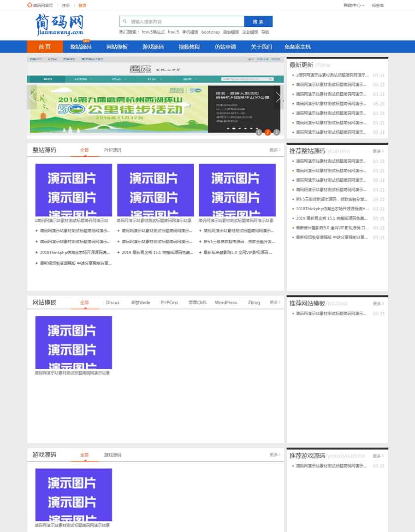The width and height of the screenshot is (415, 532).
Task: Select the orange carousel indicator 2
Action: click(x=267, y=132)
